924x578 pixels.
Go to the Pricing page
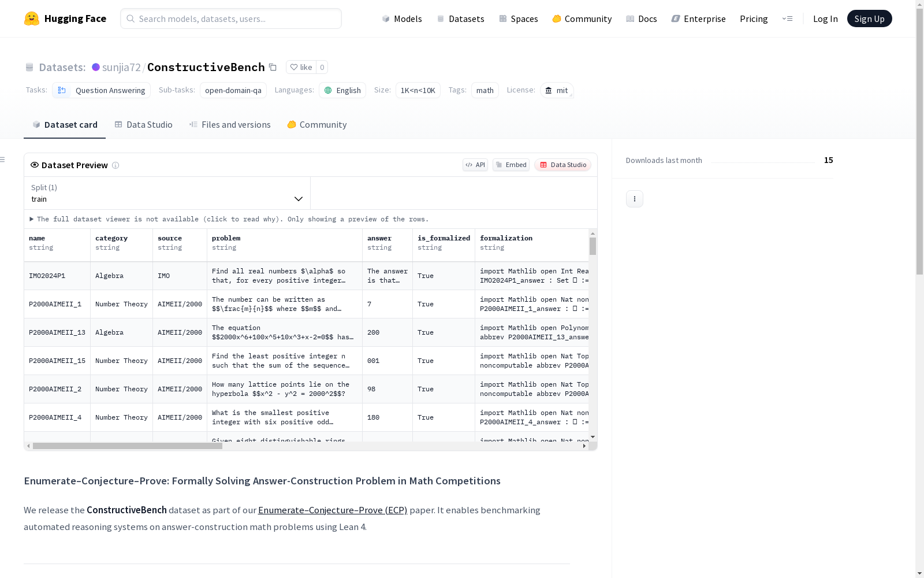(x=754, y=18)
